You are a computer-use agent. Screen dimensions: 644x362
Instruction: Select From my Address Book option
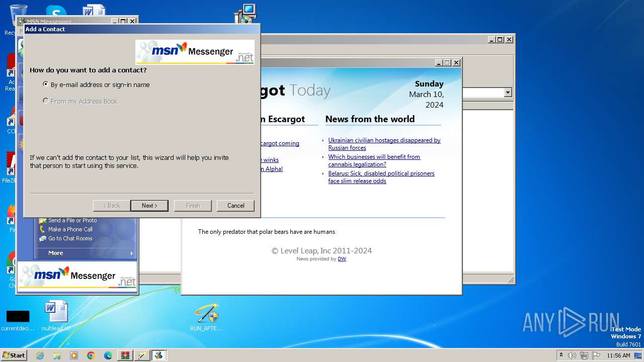click(80, 101)
